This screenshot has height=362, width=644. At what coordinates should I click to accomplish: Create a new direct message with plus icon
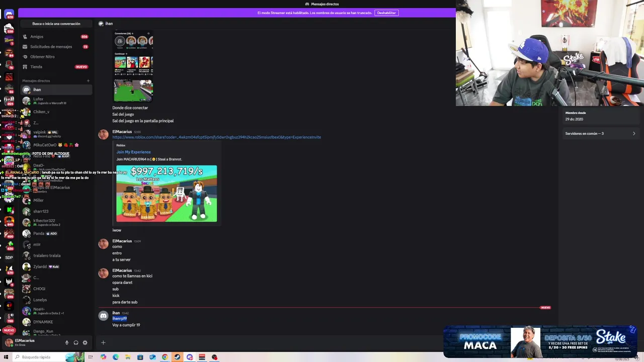point(88,80)
